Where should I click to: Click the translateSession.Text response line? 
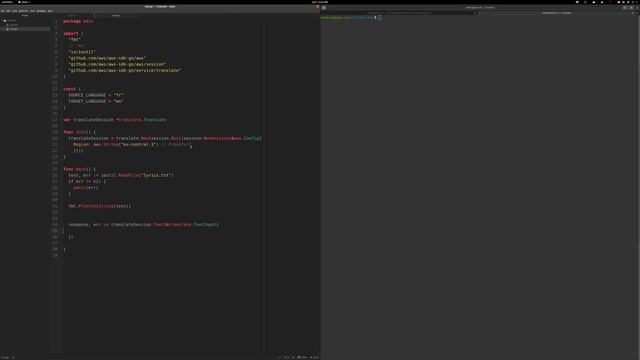click(144, 224)
